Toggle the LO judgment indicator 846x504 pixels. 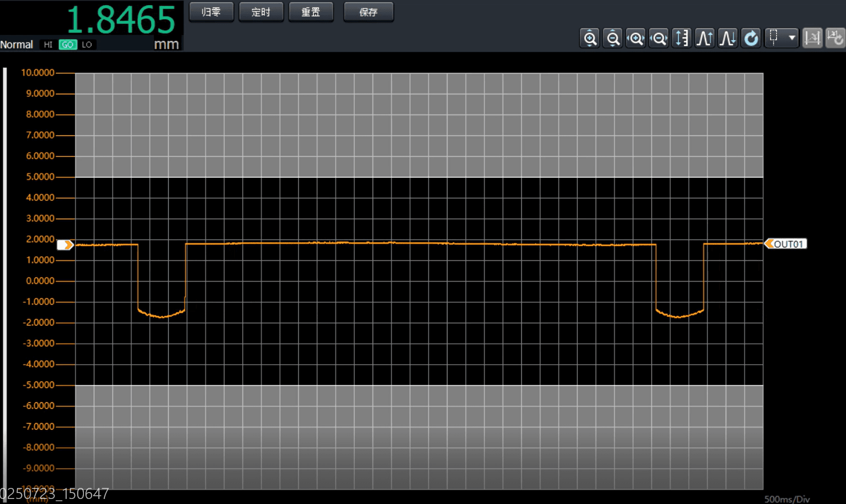(88, 44)
